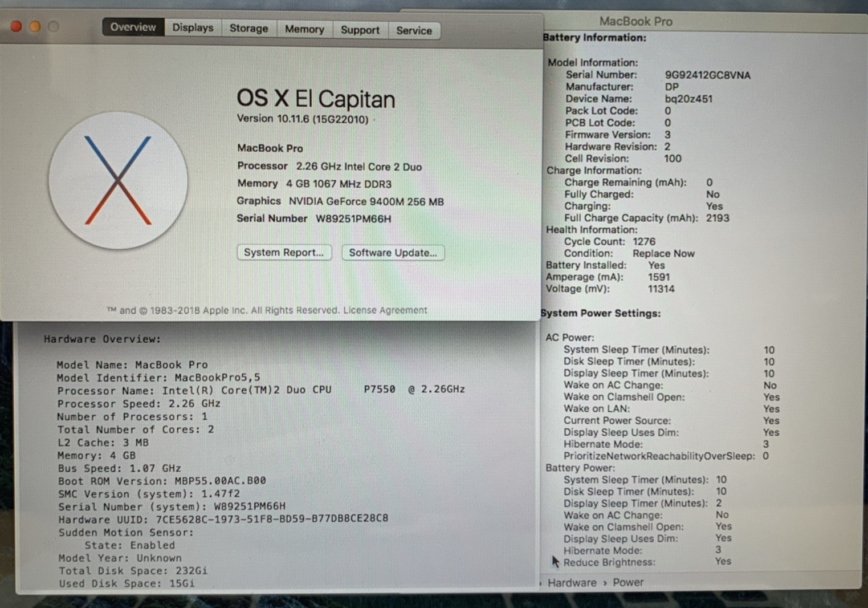Click "Battery Installed: Yes" line
Image resolution: width=868 pixels, height=608 pixels.
point(605,265)
